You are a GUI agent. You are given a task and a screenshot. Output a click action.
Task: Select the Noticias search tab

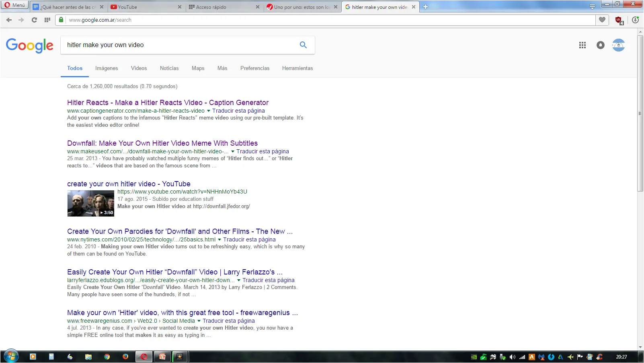coord(169,68)
